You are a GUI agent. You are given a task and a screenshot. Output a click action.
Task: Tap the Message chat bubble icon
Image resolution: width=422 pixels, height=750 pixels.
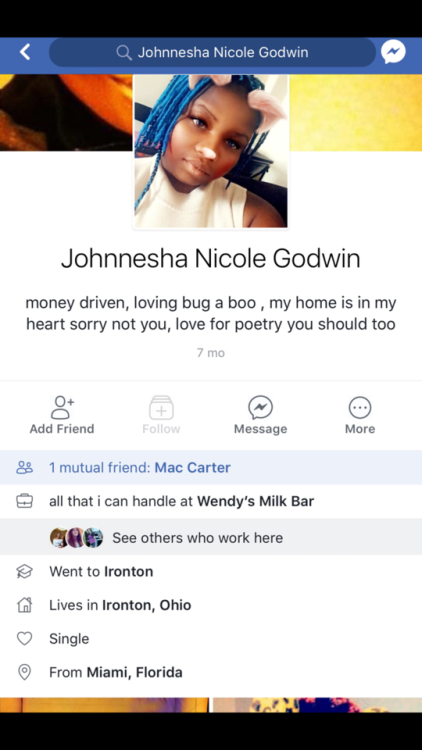pos(260,408)
